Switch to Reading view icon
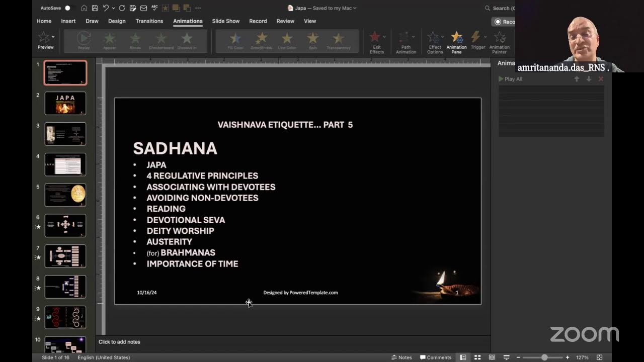 pos(492,357)
